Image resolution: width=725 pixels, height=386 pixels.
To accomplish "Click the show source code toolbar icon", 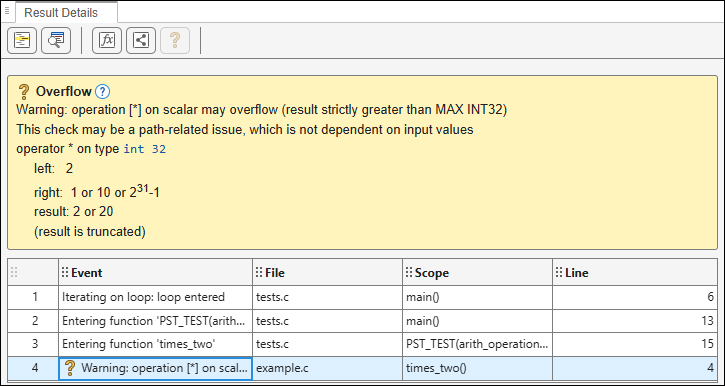I will [x=22, y=41].
